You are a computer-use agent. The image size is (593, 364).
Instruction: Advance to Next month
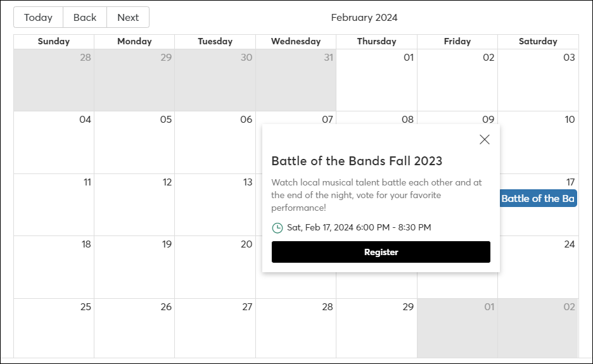coord(128,17)
